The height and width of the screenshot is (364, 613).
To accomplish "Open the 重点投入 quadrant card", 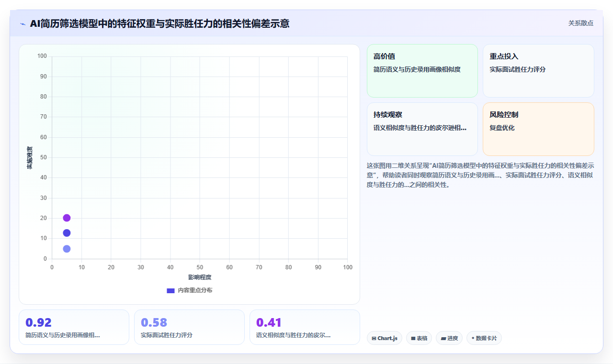I will (x=538, y=71).
